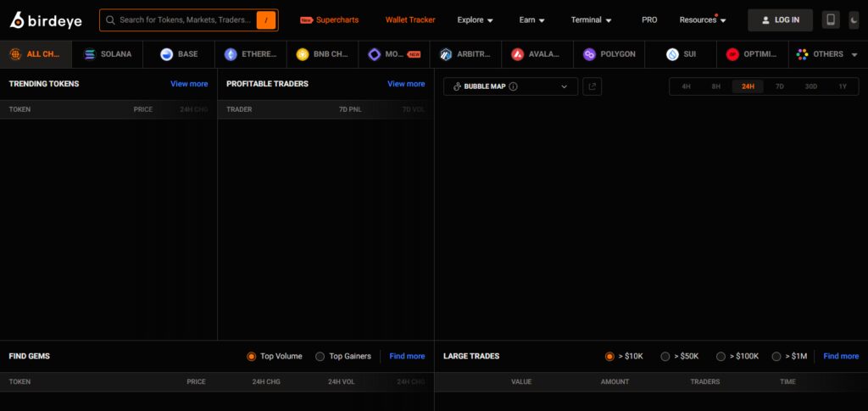The height and width of the screenshot is (411, 868).
Task: Click the Monad chain icon
Action: pyautogui.click(x=374, y=54)
